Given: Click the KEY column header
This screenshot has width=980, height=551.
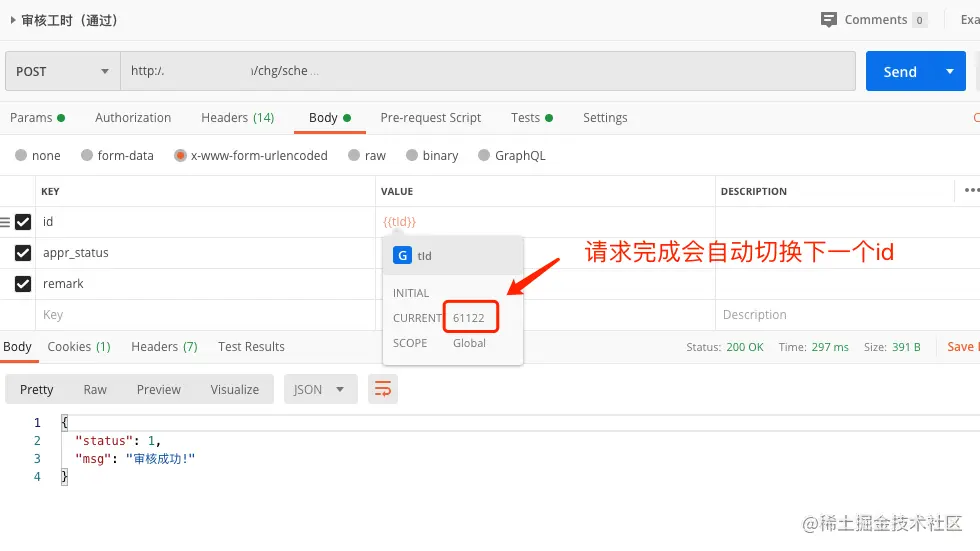Looking at the screenshot, I should (50, 191).
